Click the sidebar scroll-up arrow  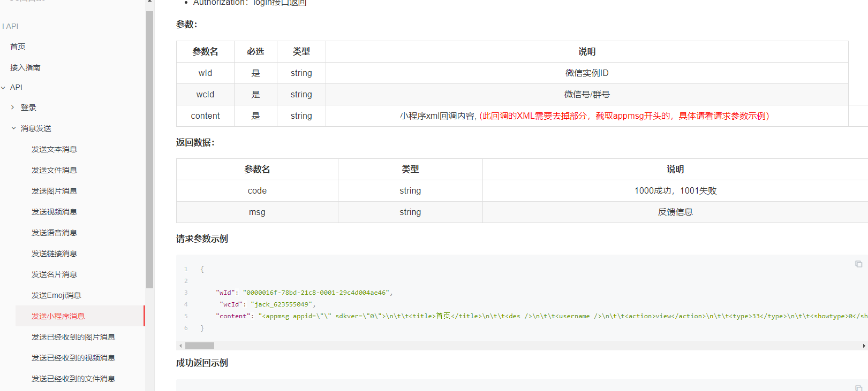(149, 2)
